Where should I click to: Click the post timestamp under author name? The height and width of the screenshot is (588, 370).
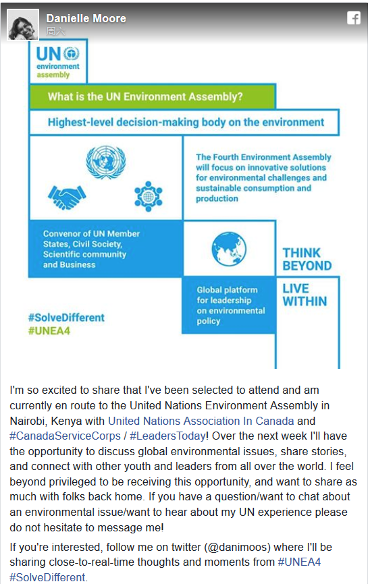pos(55,31)
